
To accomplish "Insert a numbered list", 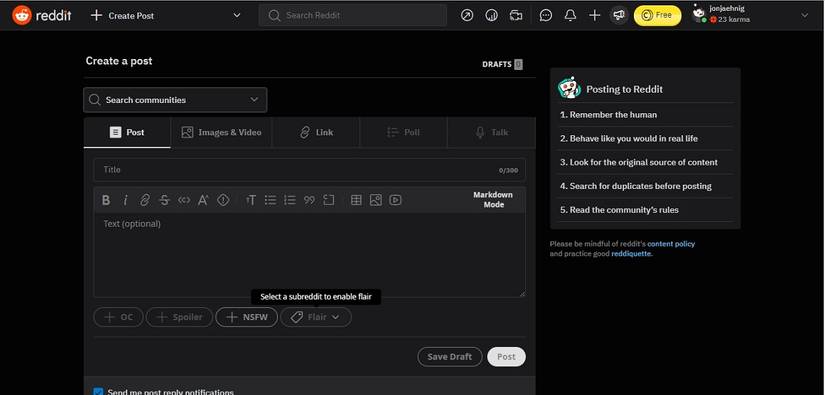I will [290, 200].
